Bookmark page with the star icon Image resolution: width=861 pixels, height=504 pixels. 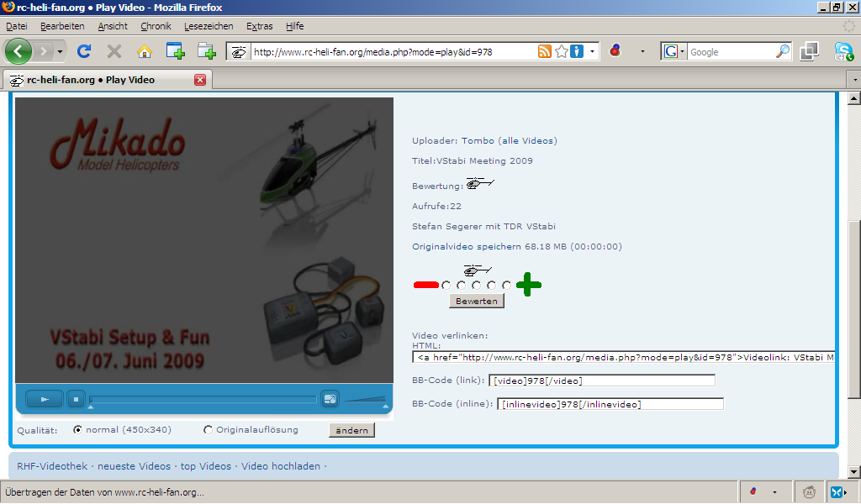point(561,51)
